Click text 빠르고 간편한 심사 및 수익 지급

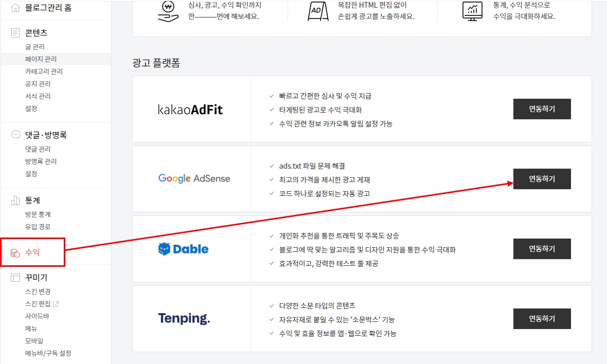click(325, 96)
